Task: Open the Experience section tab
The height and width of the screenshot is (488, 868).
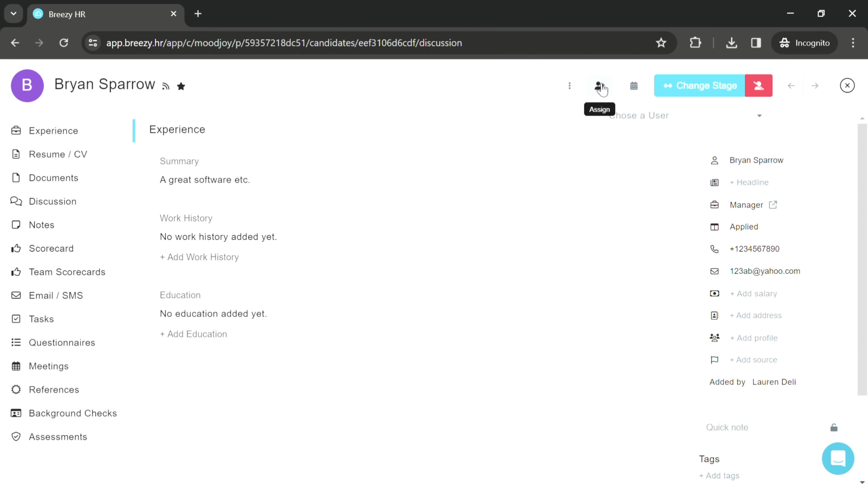Action: point(53,131)
